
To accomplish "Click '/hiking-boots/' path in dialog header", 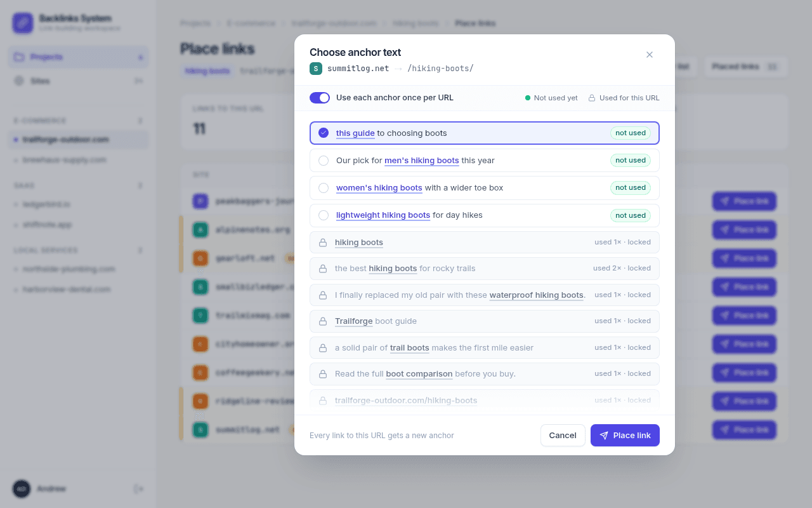I will 440,69.
